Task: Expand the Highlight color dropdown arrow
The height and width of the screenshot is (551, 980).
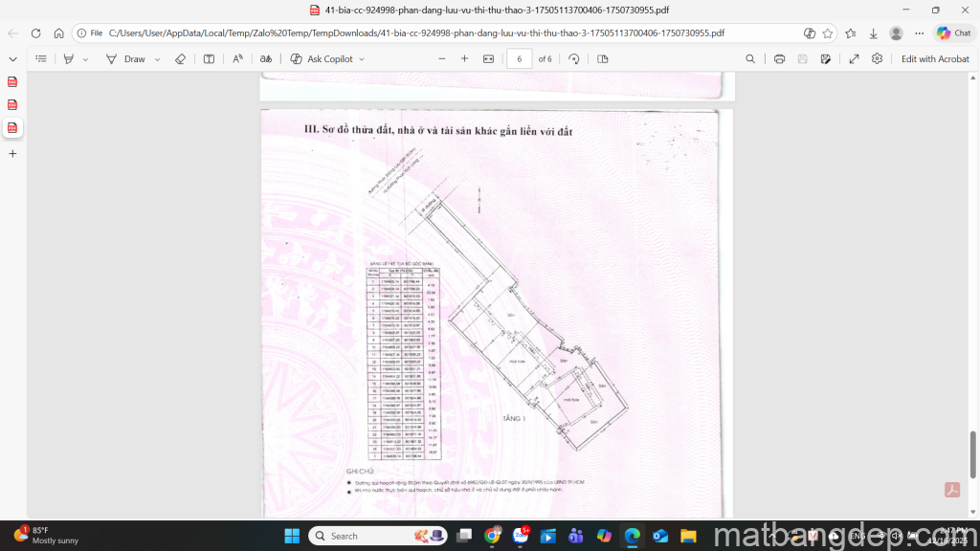Action: click(85, 59)
